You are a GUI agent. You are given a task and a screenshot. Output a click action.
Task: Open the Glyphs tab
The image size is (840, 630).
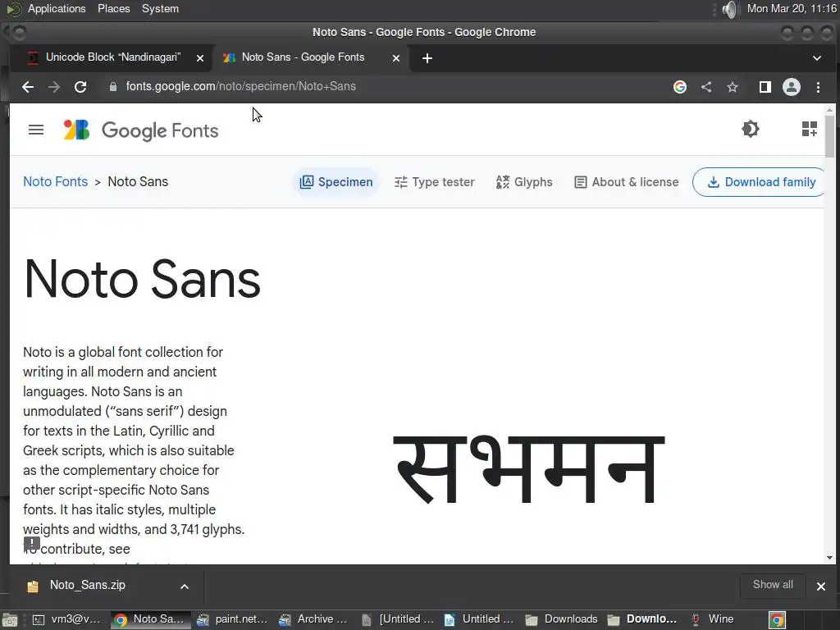[x=524, y=182]
